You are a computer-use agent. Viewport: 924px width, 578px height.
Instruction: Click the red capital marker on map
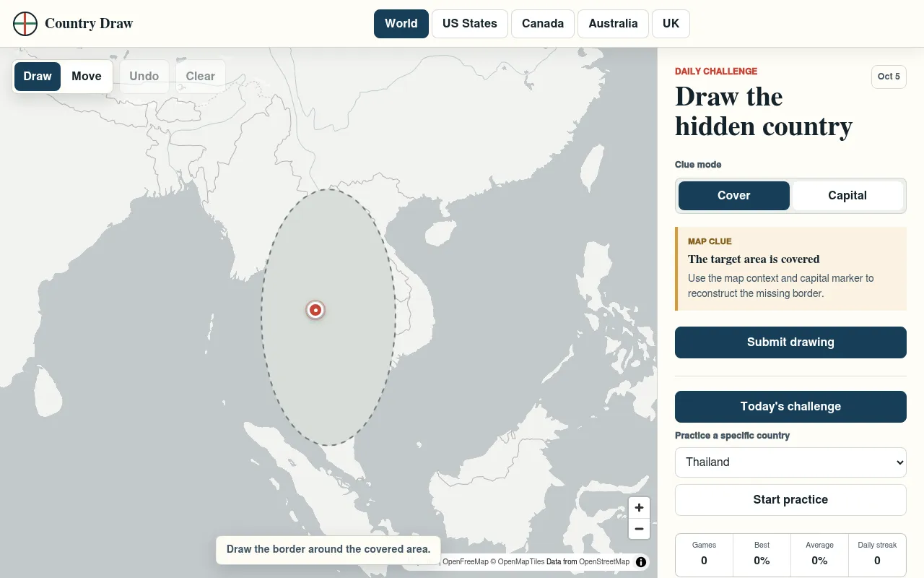pyautogui.click(x=315, y=310)
